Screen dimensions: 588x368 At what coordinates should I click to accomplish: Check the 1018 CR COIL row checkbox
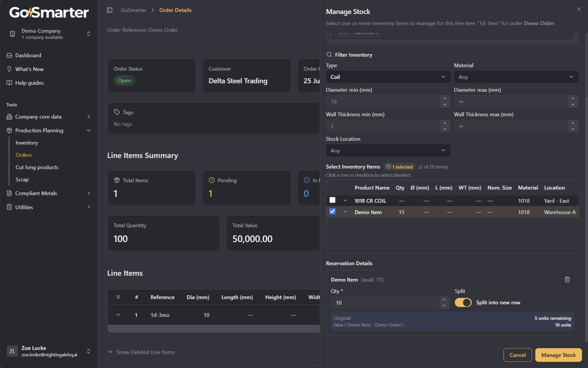click(332, 200)
